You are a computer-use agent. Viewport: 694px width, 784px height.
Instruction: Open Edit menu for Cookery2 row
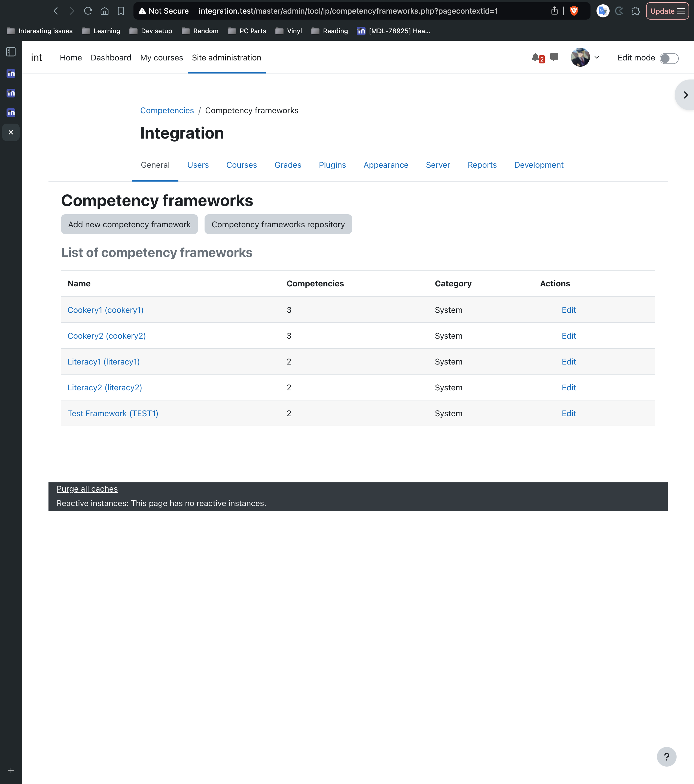tap(569, 336)
